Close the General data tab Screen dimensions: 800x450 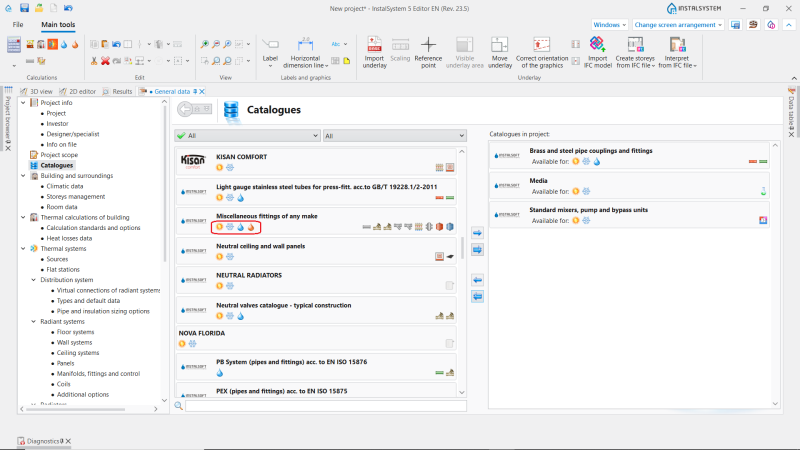coord(202,91)
